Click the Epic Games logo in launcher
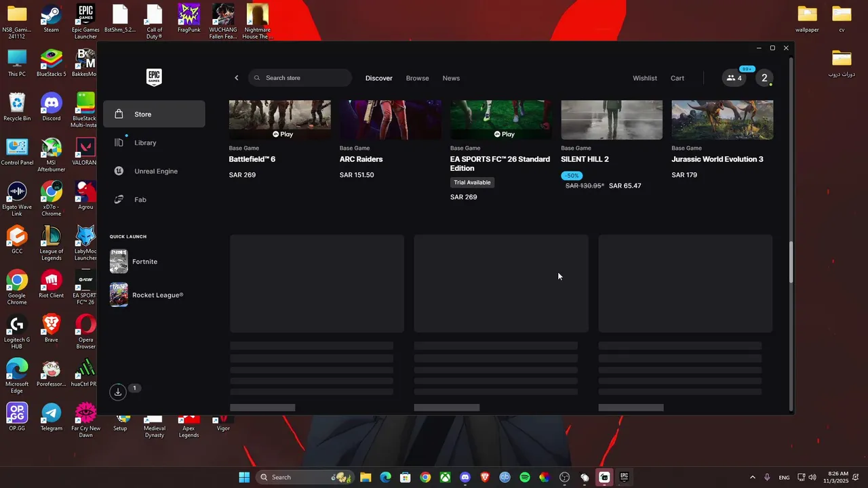Screen dimensions: 868x488 [x=154, y=78]
